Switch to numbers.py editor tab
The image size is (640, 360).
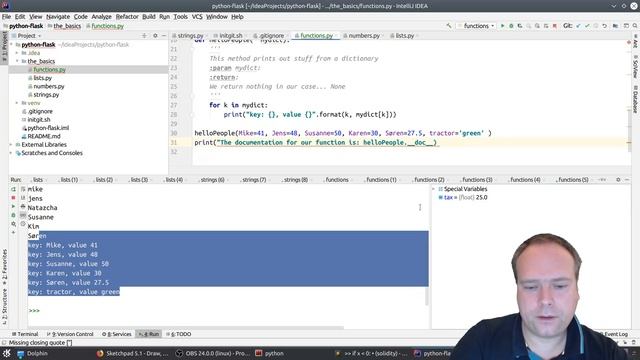[364, 36]
